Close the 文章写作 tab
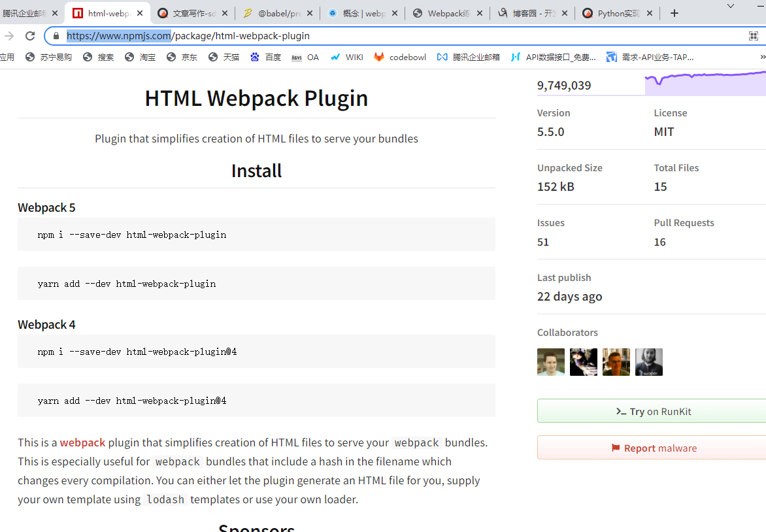766x532 pixels. (x=225, y=13)
